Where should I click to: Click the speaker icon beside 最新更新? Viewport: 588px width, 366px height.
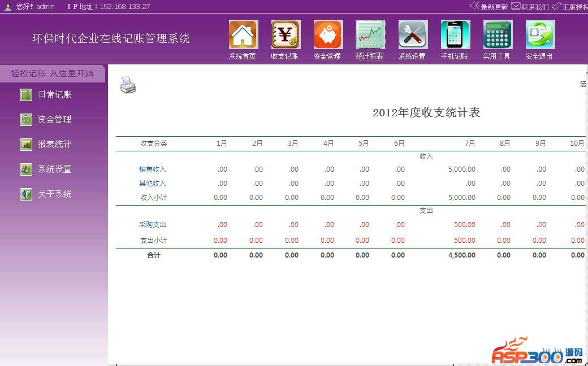(475, 5)
